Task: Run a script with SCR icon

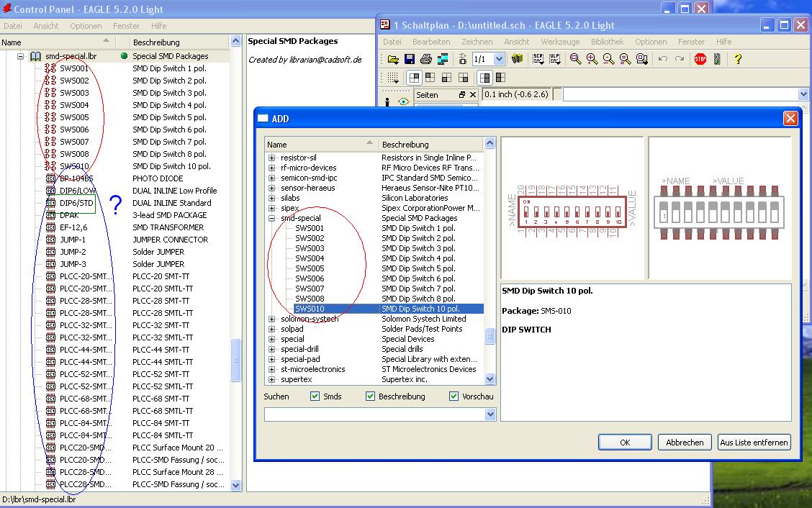Action: tap(538, 59)
